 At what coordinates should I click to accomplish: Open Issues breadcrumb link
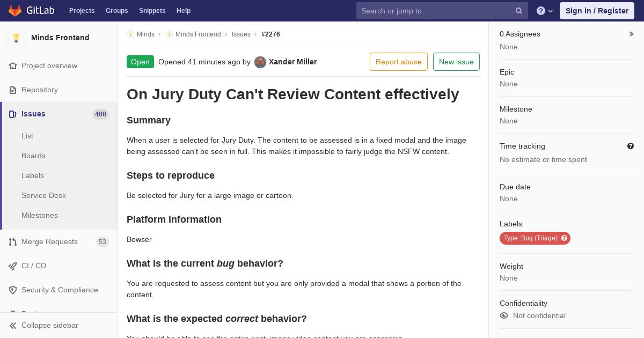pyautogui.click(x=241, y=34)
